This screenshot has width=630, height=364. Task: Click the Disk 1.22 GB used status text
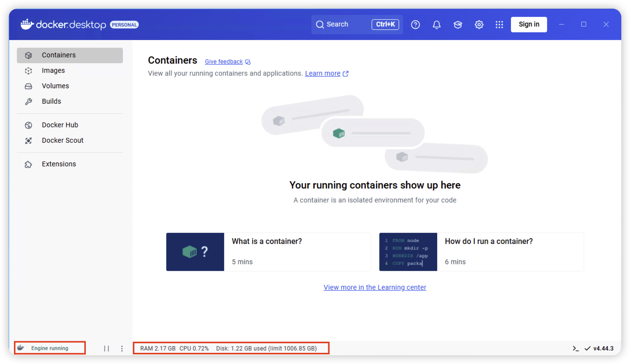tap(267, 348)
